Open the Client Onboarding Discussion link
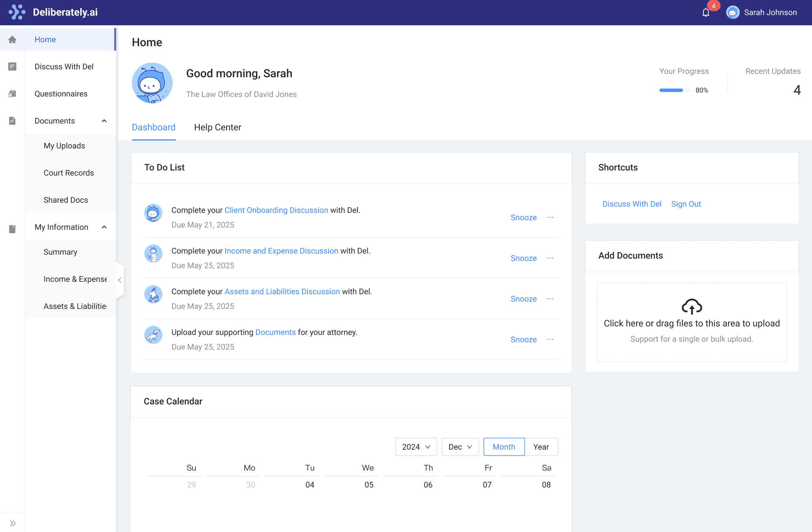Screen dimensions: 812x532 tap(276, 210)
